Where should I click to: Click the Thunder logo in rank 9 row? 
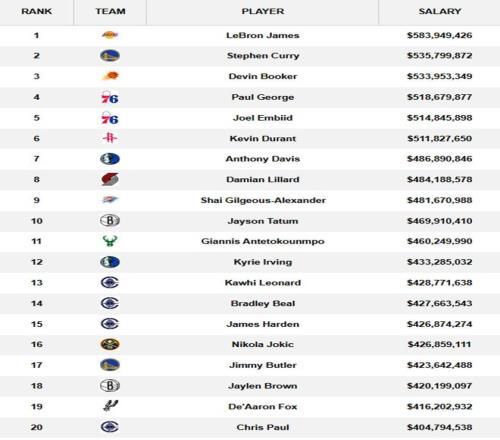tap(110, 200)
